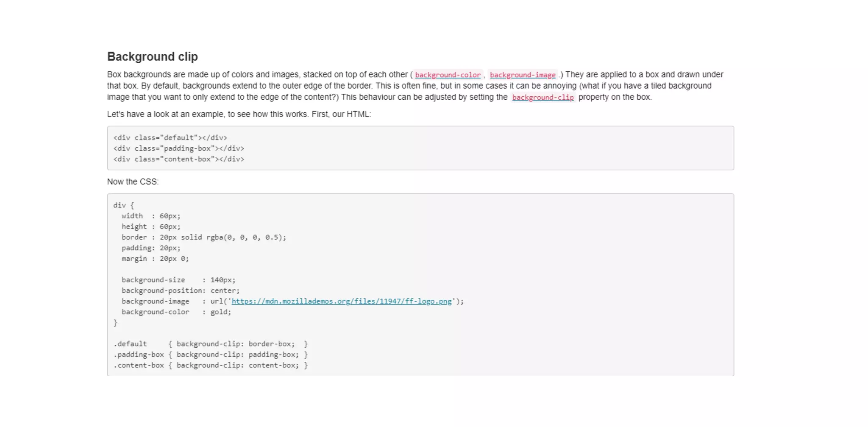Image resolution: width=868 pixels, height=427 pixels.
Task: Click the .padding-box background-clip rule
Action: pos(211,354)
